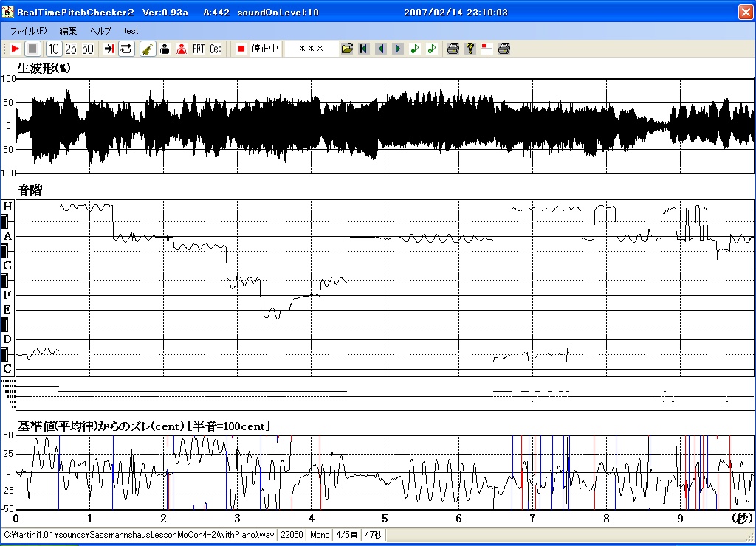Viewport: 756px width, 546px height.
Task: Click the wav file path in status bar
Action: click(139, 535)
